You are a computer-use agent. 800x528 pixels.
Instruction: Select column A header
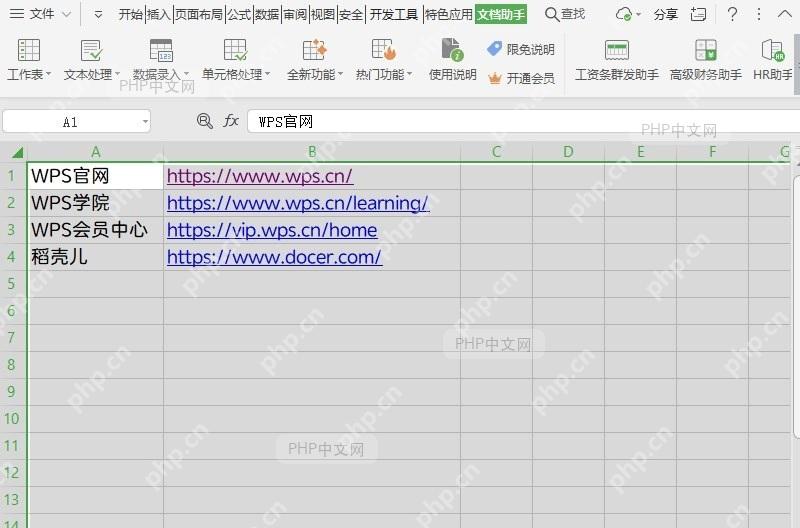click(95, 152)
